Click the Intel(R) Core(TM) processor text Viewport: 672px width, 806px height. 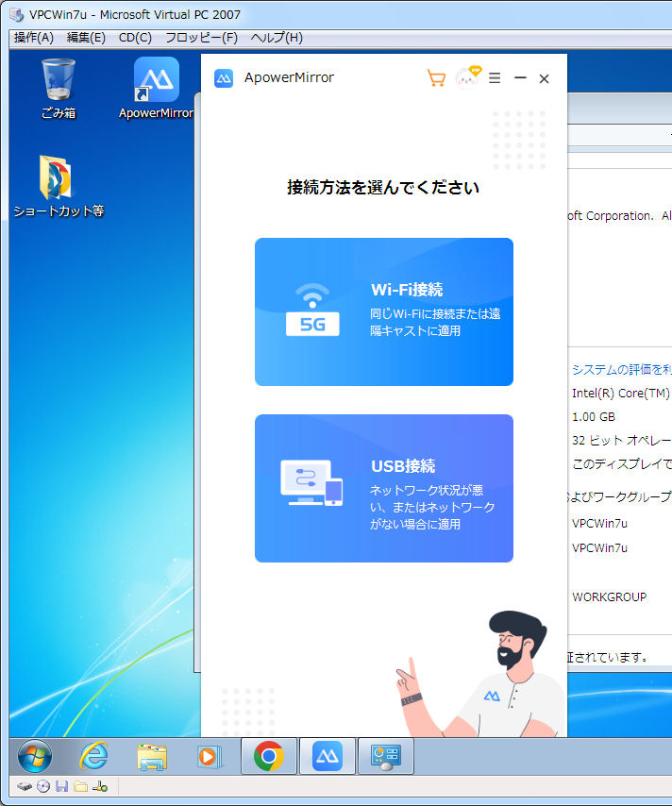[x=621, y=394]
